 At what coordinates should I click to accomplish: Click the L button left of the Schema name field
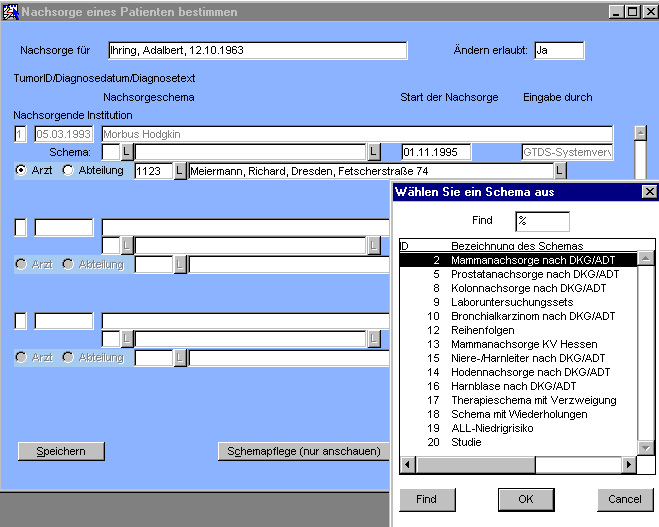point(126,152)
